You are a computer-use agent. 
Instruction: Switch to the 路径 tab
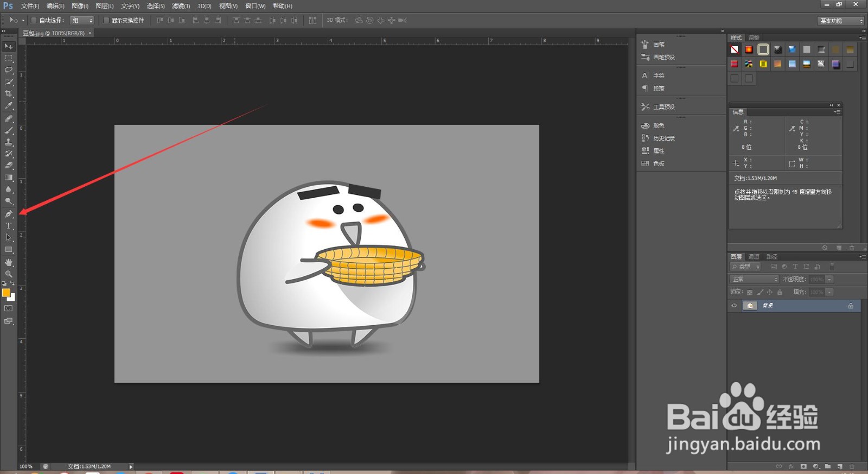[772, 256]
